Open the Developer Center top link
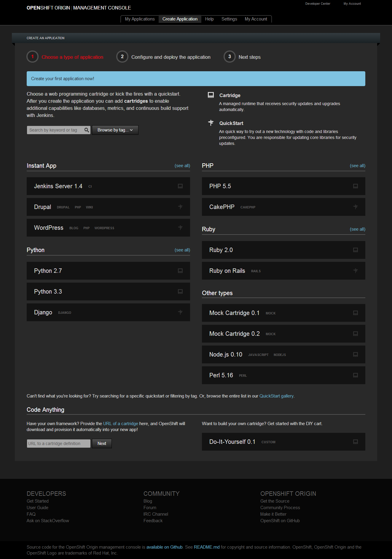The width and height of the screenshot is (392, 559). [x=318, y=4]
